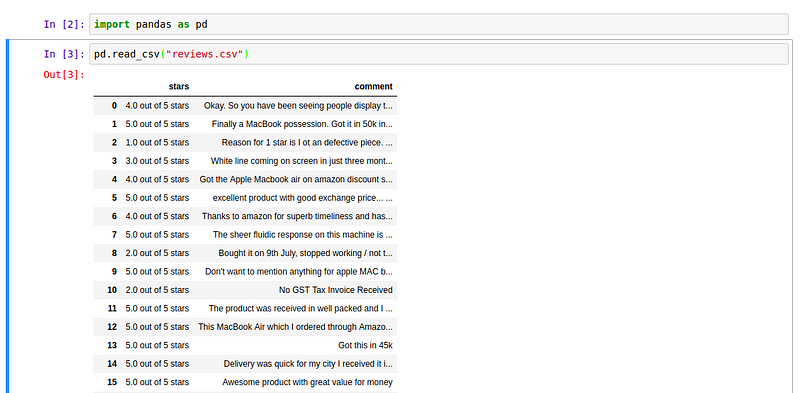Viewport: 800px width, 393px height.
Task: Click the comment column header
Action: [373, 86]
